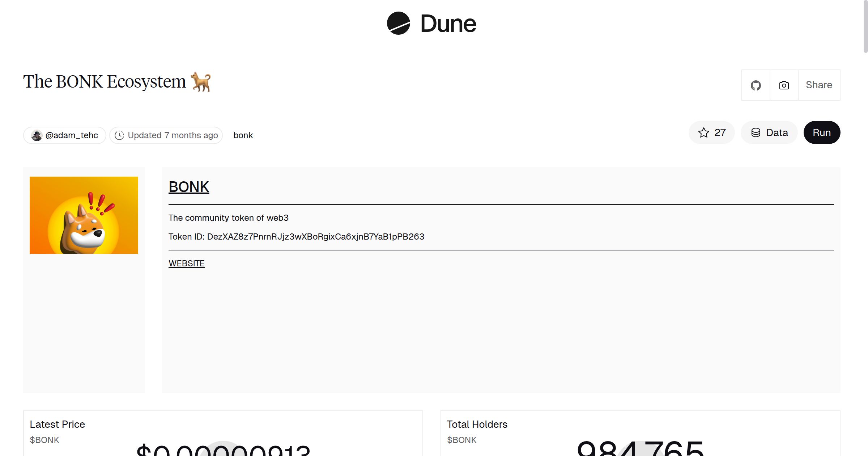Viewport: 868px width, 456px height.
Task: Click the Dune logo at the top
Action: 431,24
